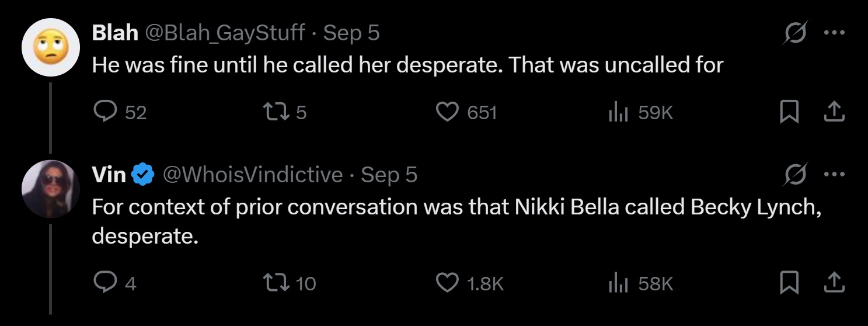Image resolution: width=868 pixels, height=326 pixels.
Task: Click Blah's emoji profile avatar
Action: [50, 47]
